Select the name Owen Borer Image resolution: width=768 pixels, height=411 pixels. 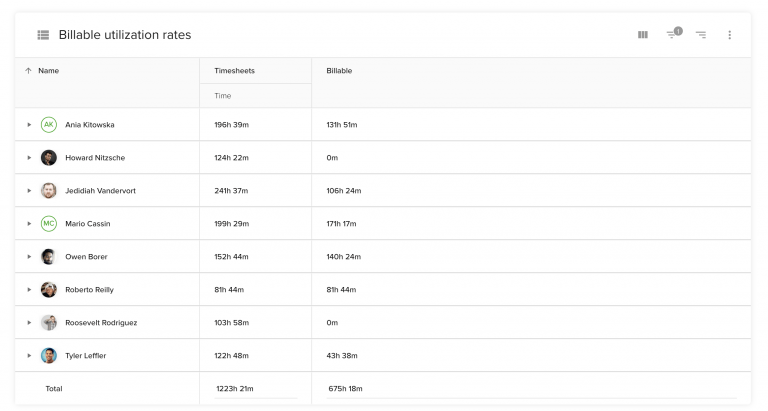86,257
